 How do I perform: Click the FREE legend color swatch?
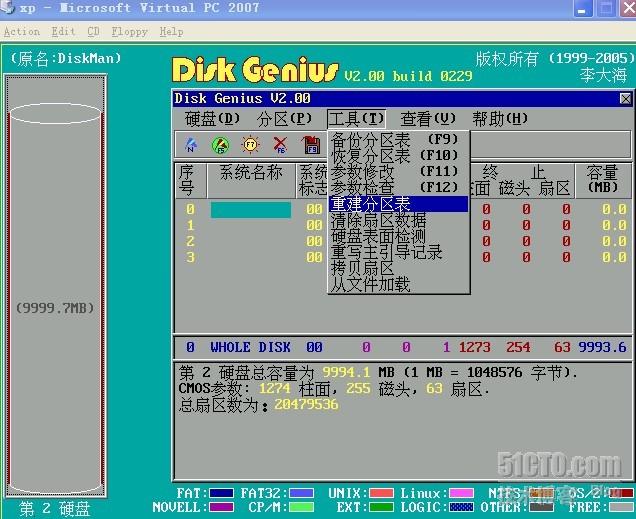pos(621,507)
